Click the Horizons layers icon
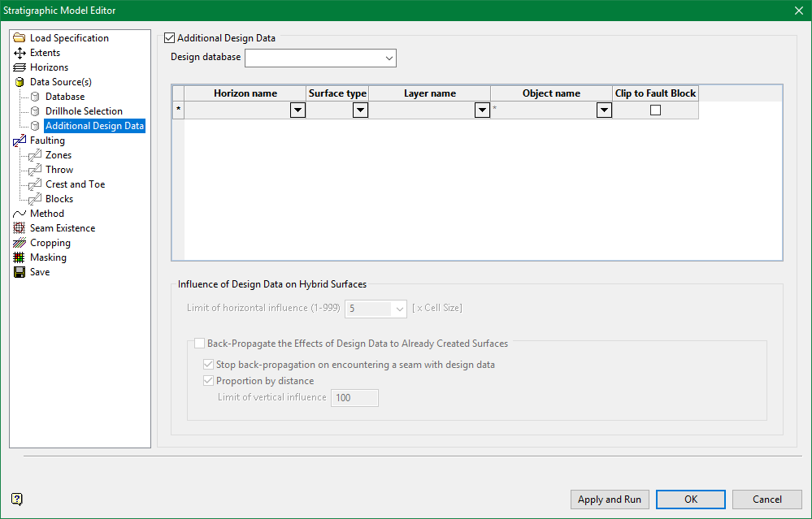The image size is (812, 519). pyautogui.click(x=20, y=67)
